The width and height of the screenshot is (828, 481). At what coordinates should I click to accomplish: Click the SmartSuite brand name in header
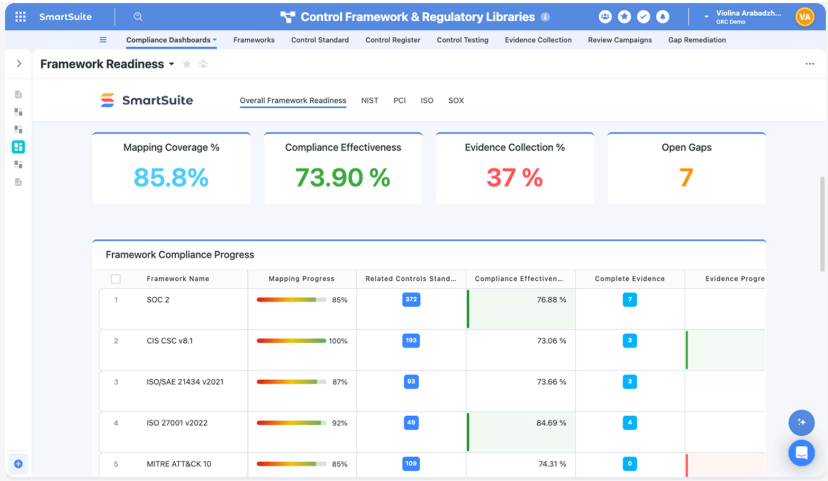click(65, 17)
